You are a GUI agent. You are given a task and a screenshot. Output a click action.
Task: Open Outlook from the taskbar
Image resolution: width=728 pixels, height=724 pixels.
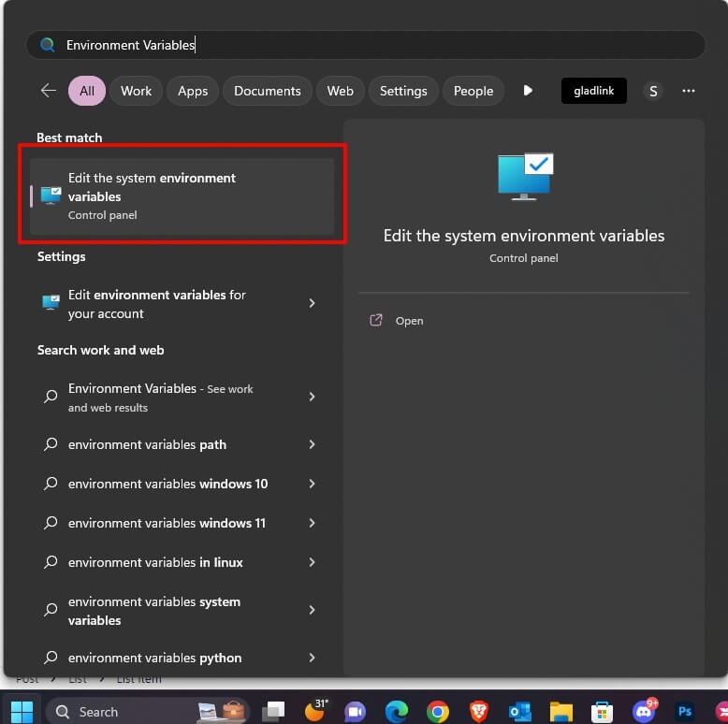520,711
